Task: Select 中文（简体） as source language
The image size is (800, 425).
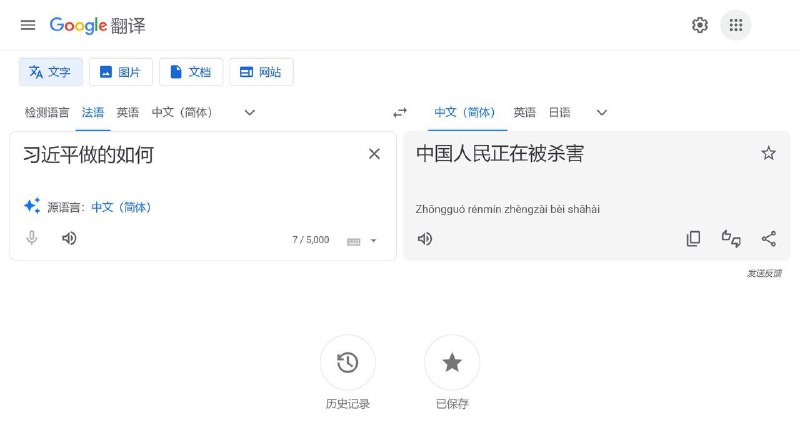Action: (x=182, y=112)
